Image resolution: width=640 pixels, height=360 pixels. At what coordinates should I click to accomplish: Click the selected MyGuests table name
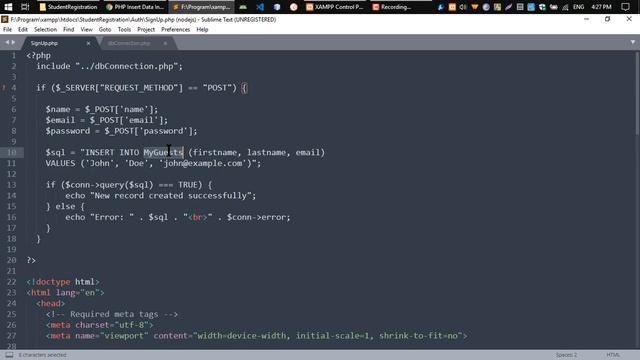point(163,152)
